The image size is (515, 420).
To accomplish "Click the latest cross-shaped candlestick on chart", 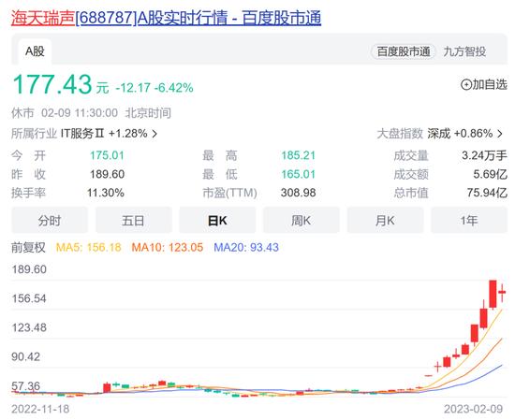I will tap(502, 293).
